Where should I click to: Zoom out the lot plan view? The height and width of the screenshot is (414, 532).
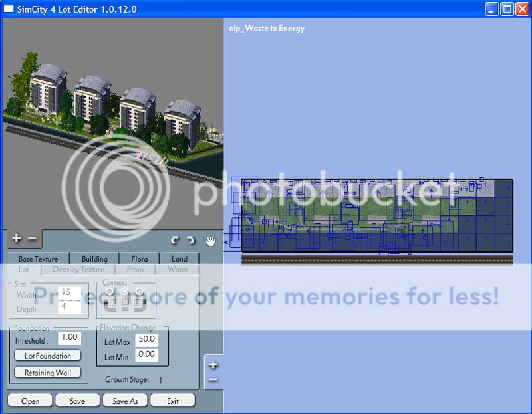tap(213, 379)
